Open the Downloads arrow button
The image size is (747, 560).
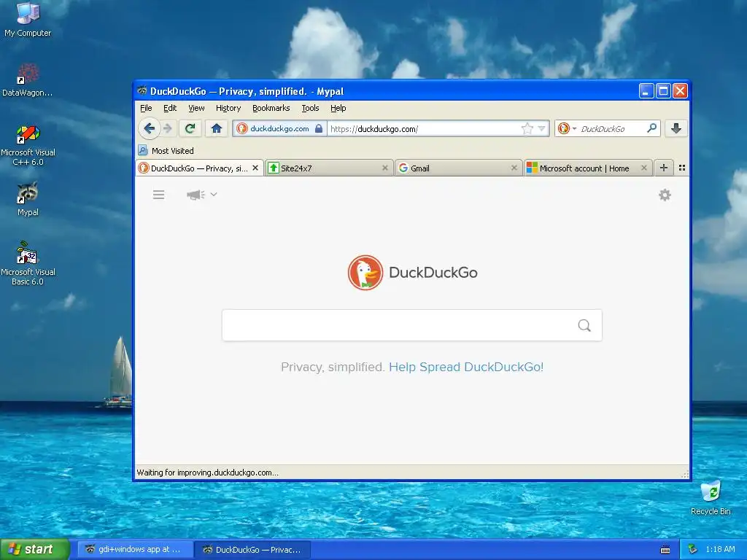pos(676,128)
